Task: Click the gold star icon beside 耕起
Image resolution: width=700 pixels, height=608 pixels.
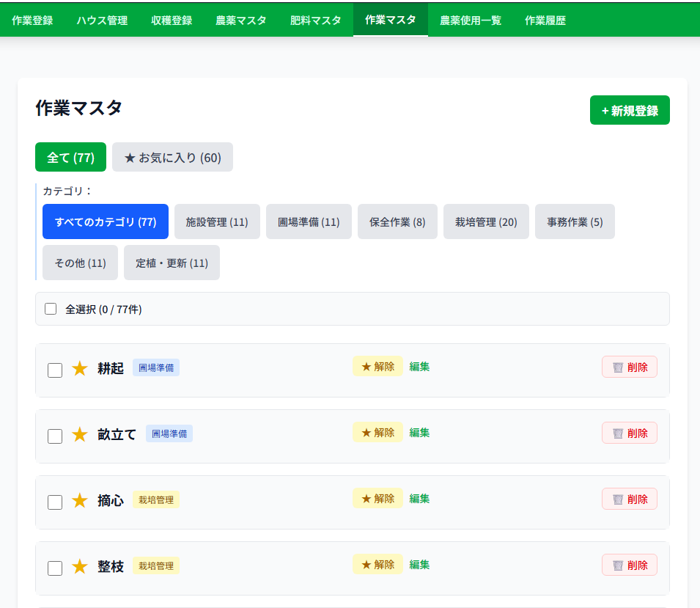Action: coord(80,369)
